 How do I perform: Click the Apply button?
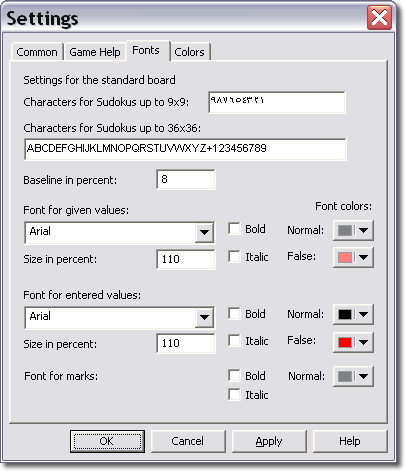pos(269,441)
